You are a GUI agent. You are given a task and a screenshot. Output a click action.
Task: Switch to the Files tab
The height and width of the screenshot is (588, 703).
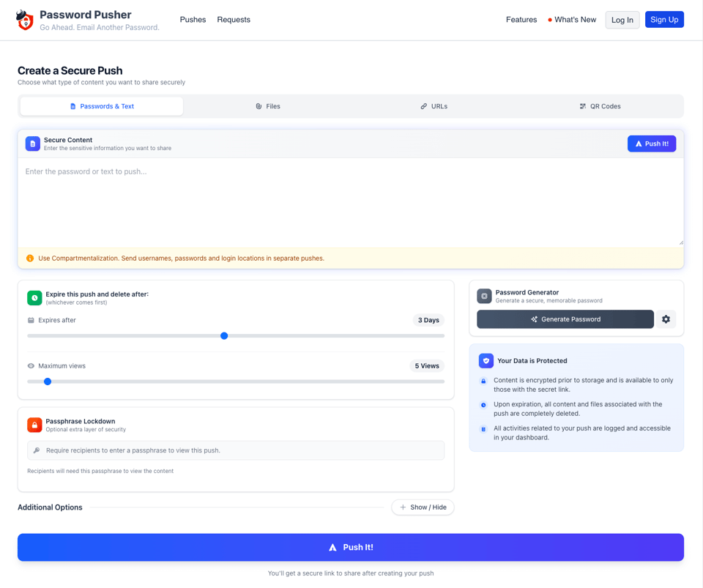click(268, 106)
